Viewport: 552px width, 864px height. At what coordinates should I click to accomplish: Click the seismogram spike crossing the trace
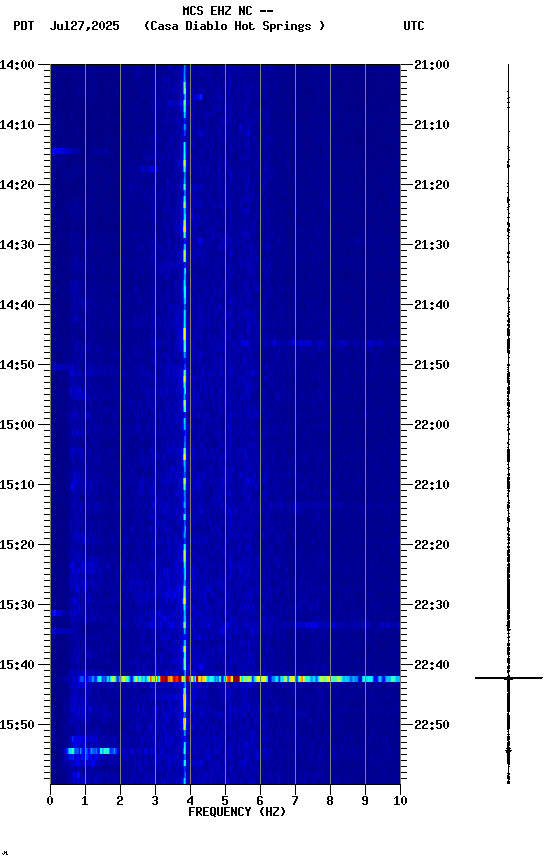[x=508, y=678]
